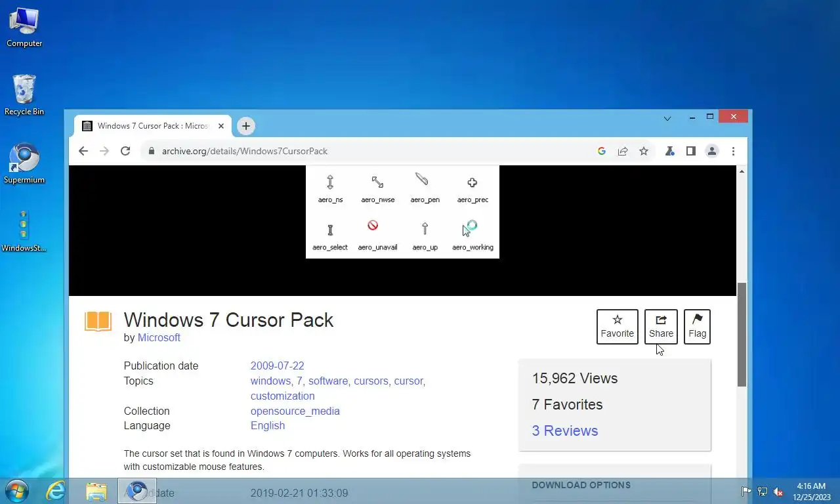Click the 15,962 Views text

pos(575,378)
